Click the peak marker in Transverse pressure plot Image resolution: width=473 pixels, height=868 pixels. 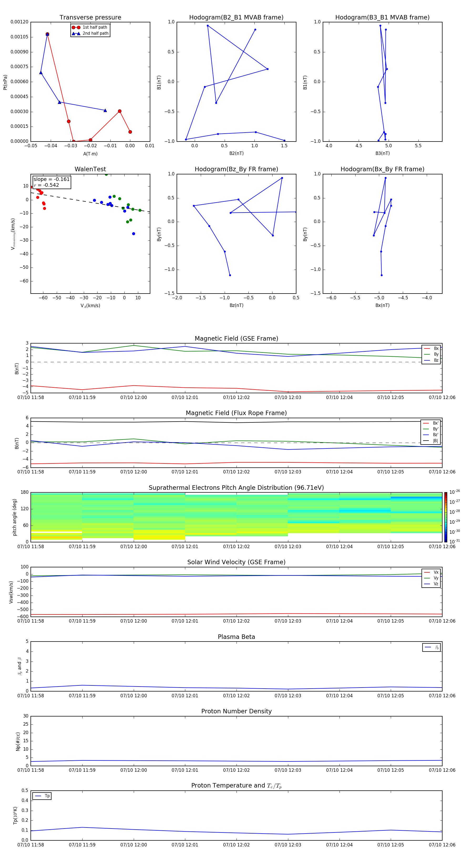coord(47,34)
